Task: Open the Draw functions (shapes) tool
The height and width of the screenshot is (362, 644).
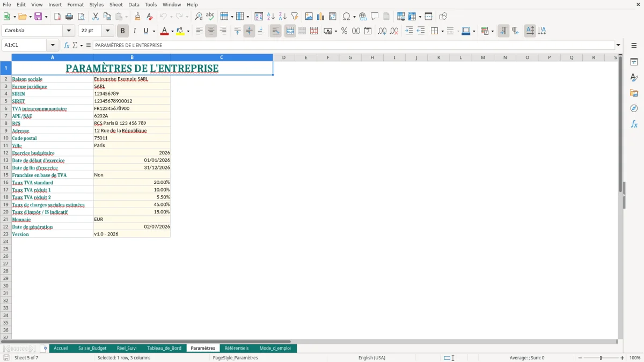Action: (x=443, y=17)
